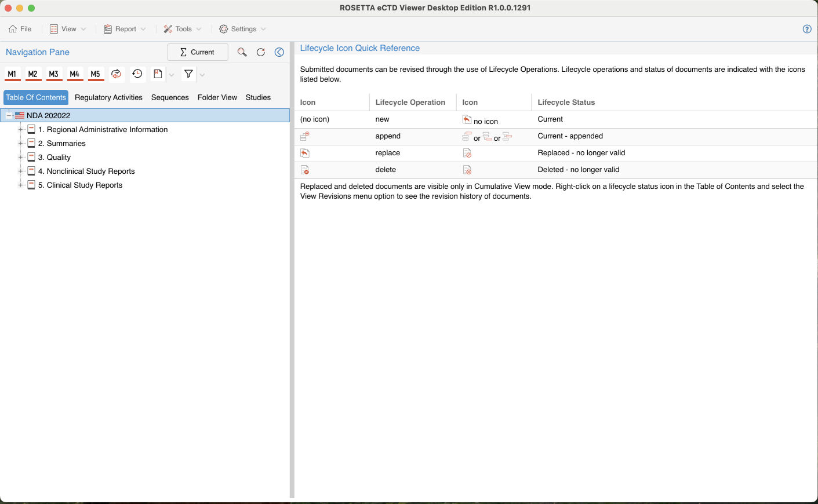Expand the 3. Quality tree node
Viewport: 818px width, 504px height.
click(20, 158)
